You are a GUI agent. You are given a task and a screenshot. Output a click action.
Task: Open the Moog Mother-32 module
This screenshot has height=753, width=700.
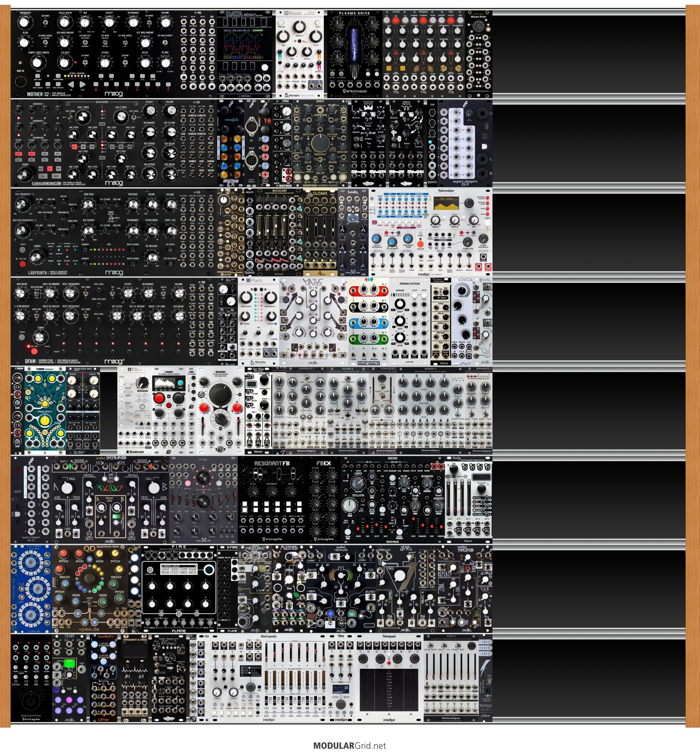pyautogui.click(x=114, y=54)
